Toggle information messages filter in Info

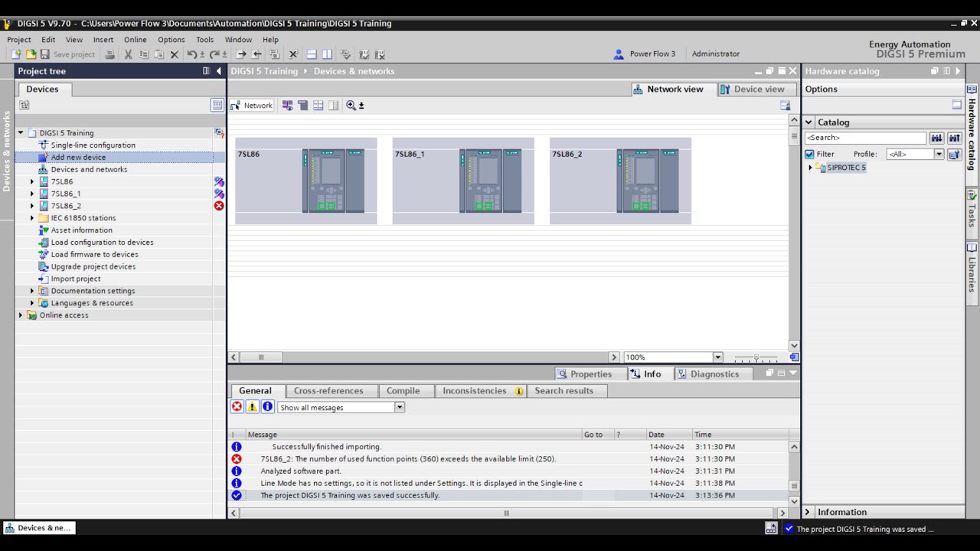point(267,407)
